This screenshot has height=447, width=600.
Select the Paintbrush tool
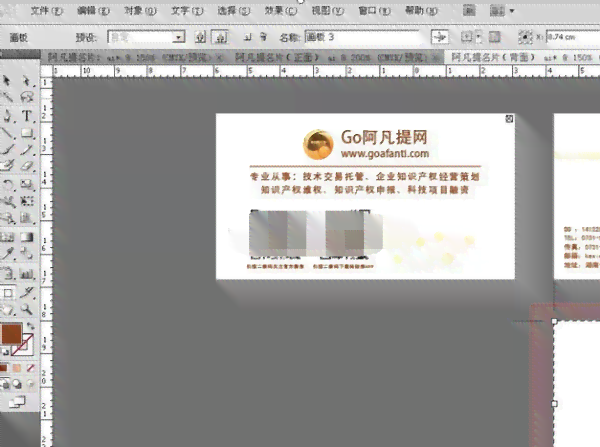coord(7,150)
